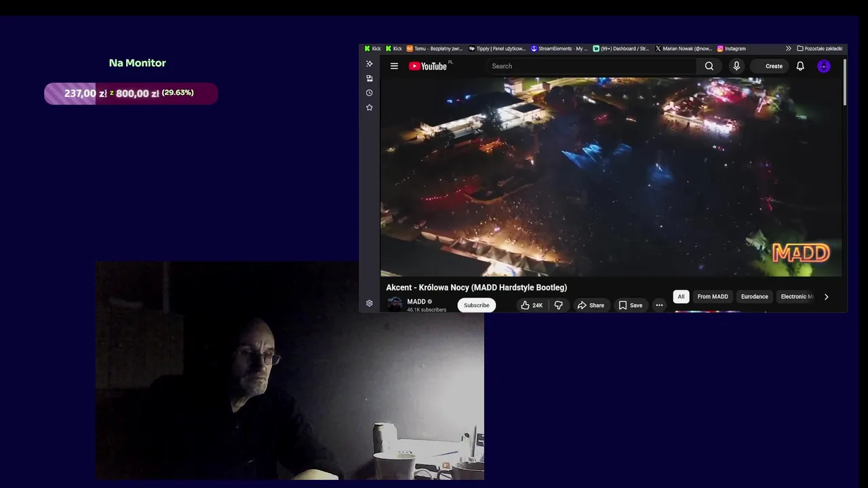The height and width of the screenshot is (488, 868).
Task: Open the browser sidebar bookmarks star
Action: click(369, 107)
